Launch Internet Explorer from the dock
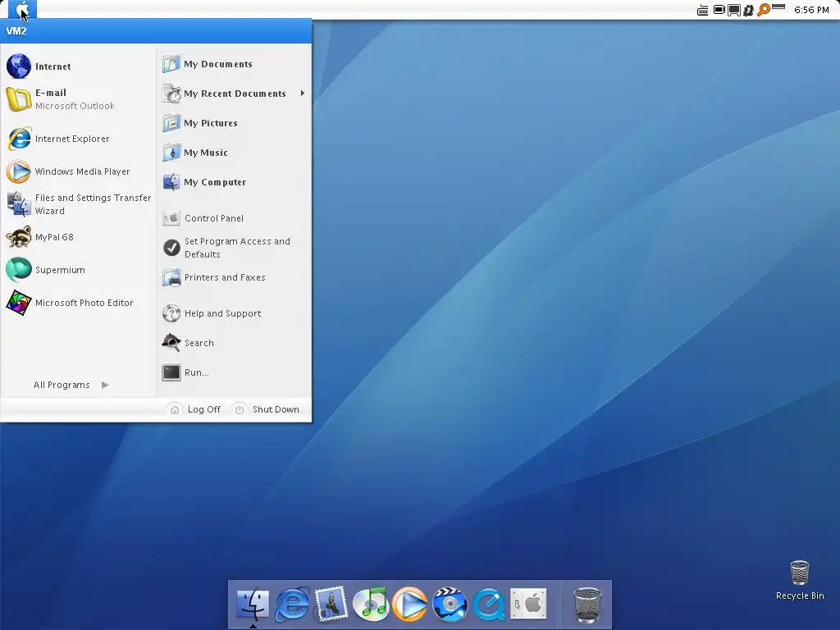 [292, 604]
